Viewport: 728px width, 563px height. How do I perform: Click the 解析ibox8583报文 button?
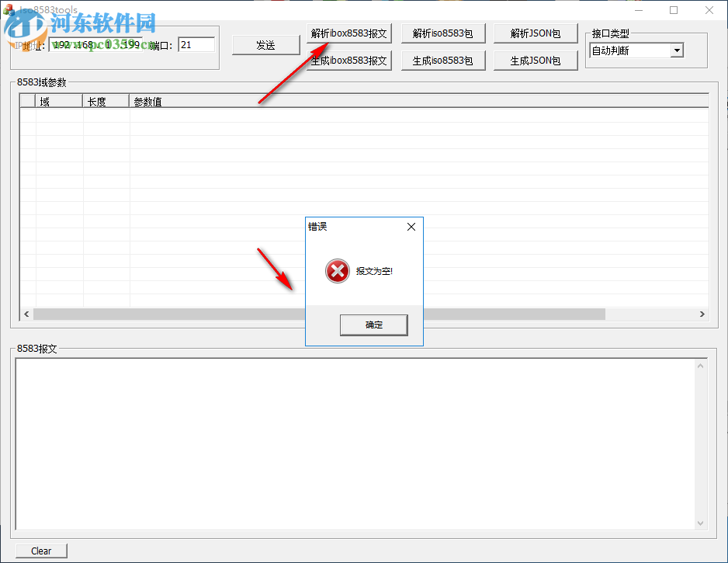[348, 33]
